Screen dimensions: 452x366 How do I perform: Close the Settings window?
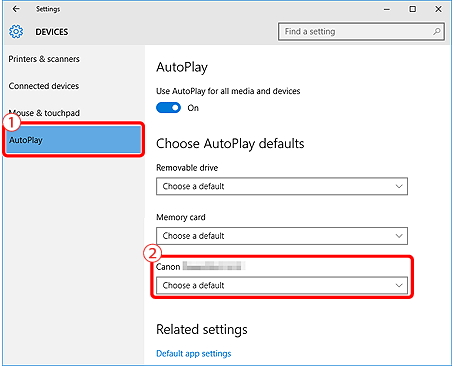click(438, 9)
